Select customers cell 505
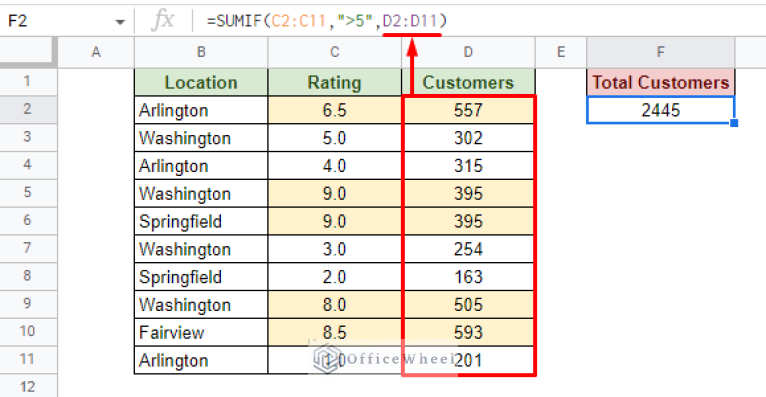 (x=468, y=305)
